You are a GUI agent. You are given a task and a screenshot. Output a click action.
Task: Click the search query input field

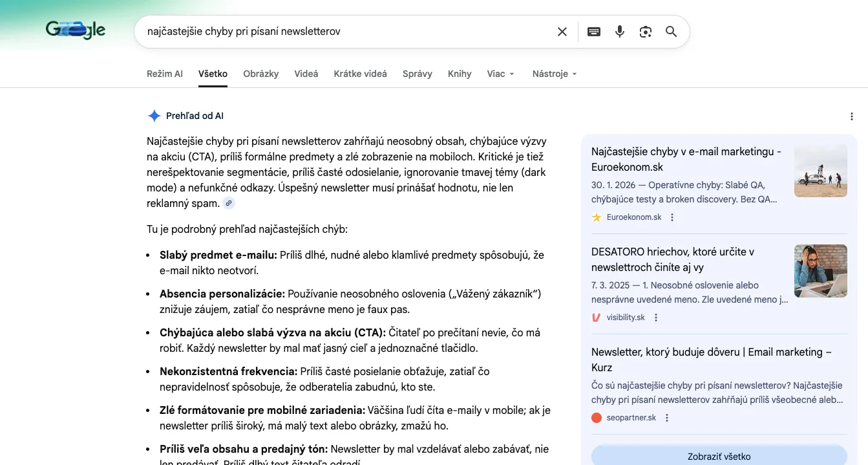point(343,32)
